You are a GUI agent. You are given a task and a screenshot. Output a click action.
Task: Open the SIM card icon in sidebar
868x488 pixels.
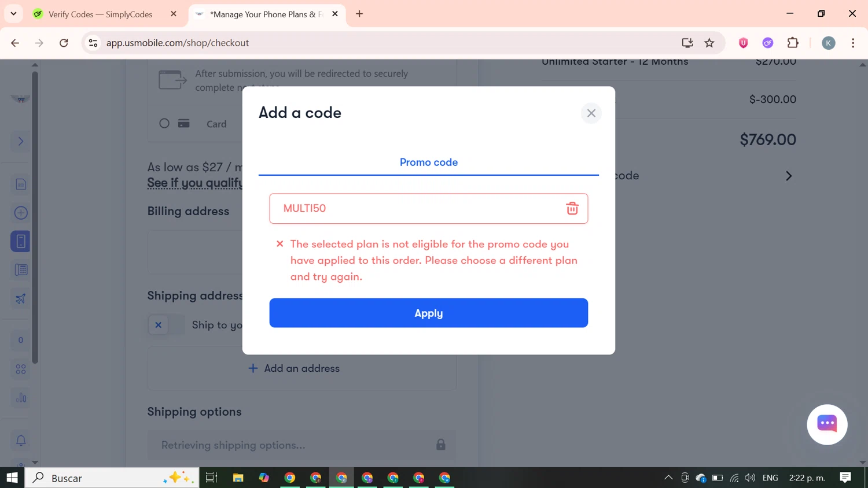pyautogui.click(x=21, y=184)
